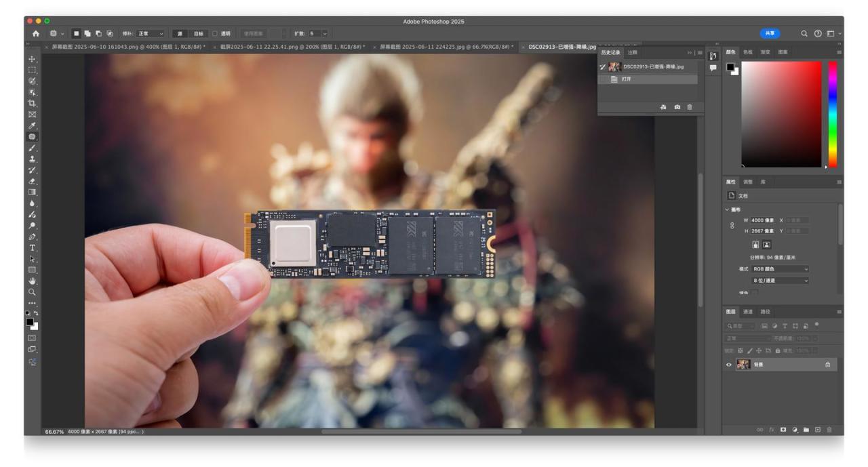Viewport: 868px width, 467px height.
Task: Select the Move tool
Action: pyautogui.click(x=32, y=59)
